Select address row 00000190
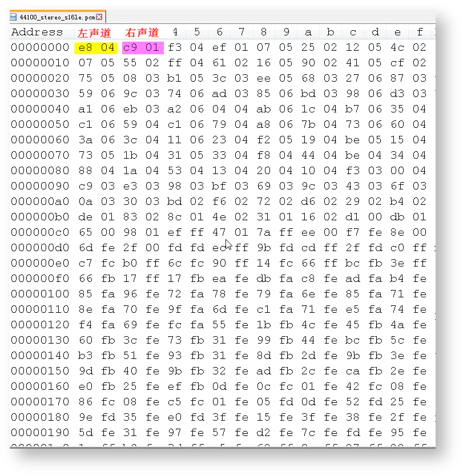 (x=40, y=433)
